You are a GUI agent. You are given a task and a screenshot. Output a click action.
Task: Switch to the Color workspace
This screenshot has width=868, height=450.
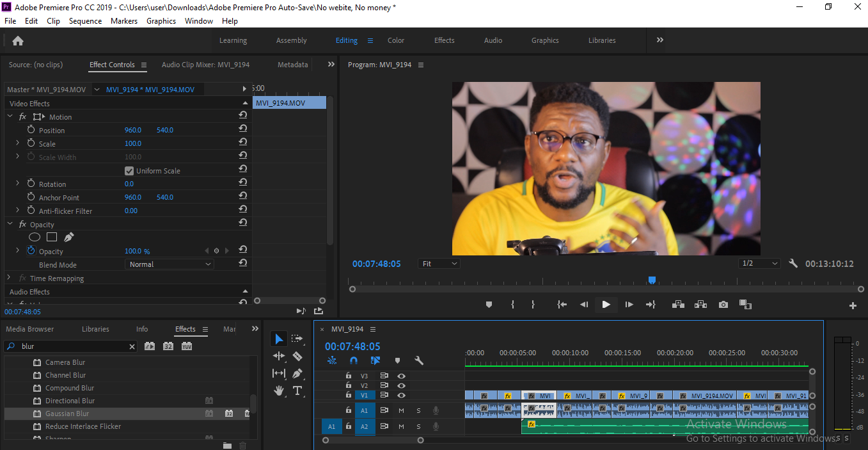click(396, 40)
